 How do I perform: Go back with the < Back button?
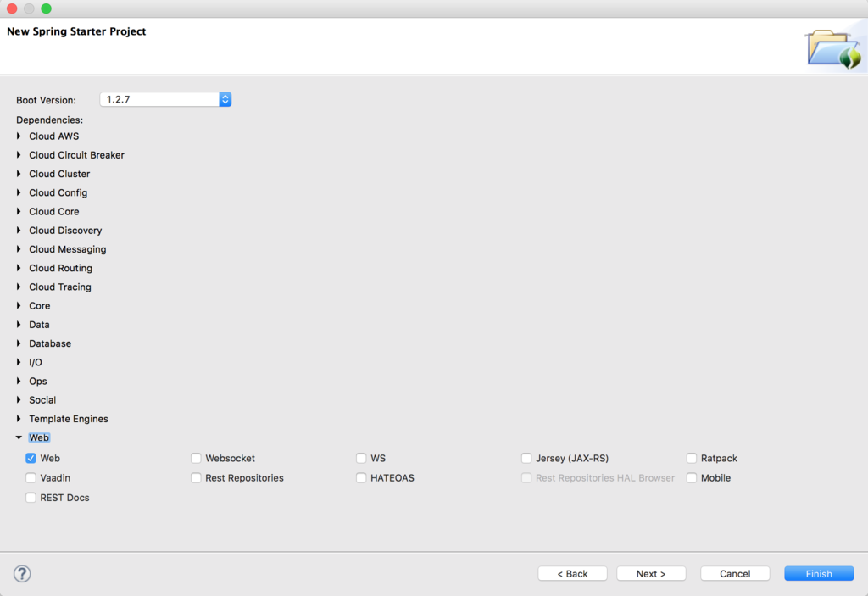[572, 574]
